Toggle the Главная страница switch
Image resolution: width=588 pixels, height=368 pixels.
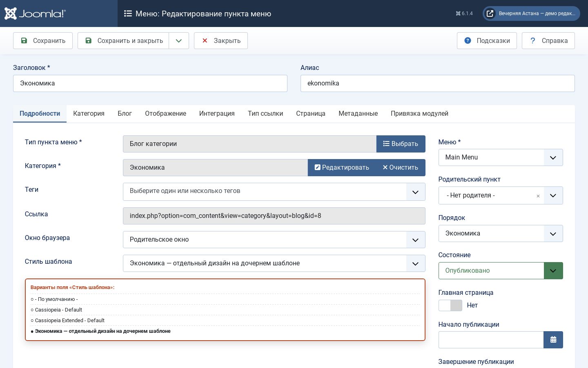coord(450,305)
